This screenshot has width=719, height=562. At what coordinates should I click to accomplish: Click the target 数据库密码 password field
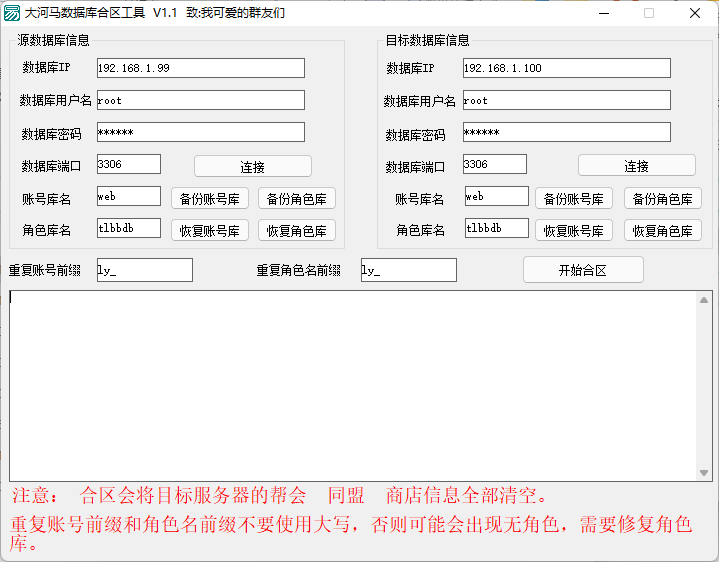tap(566, 133)
